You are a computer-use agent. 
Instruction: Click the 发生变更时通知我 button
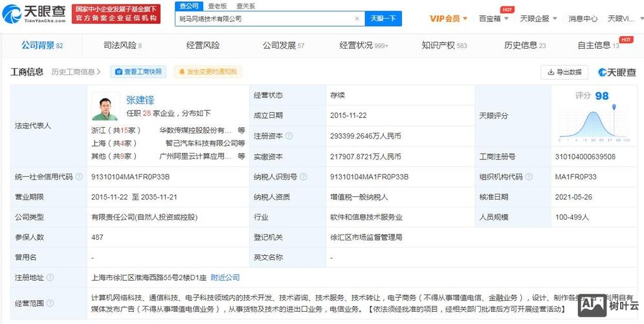[208, 72]
